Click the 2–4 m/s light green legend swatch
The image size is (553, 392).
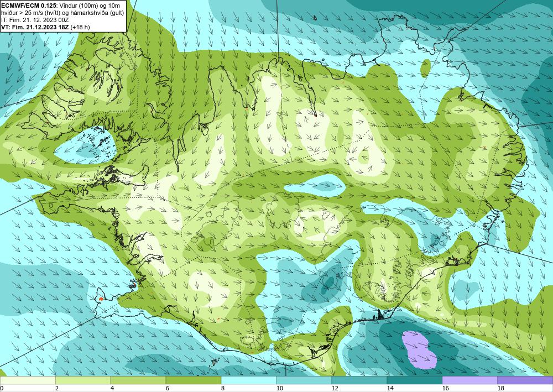pyautogui.click(x=83, y=380)
